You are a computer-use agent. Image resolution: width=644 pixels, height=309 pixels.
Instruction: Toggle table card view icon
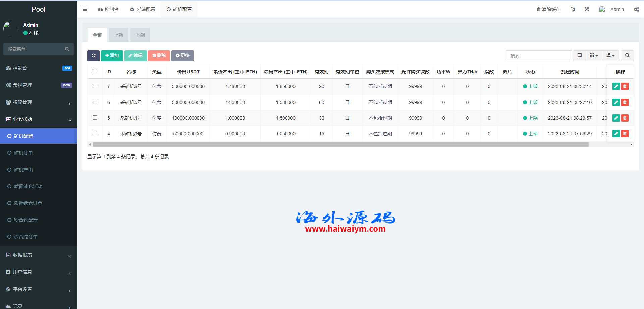[x=579, y=56]
